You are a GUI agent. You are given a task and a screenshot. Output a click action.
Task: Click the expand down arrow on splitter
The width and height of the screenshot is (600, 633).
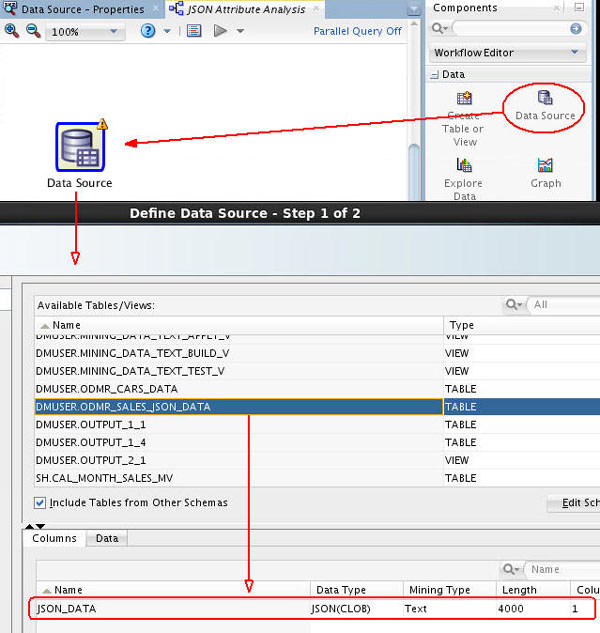[x=40, y=526]
